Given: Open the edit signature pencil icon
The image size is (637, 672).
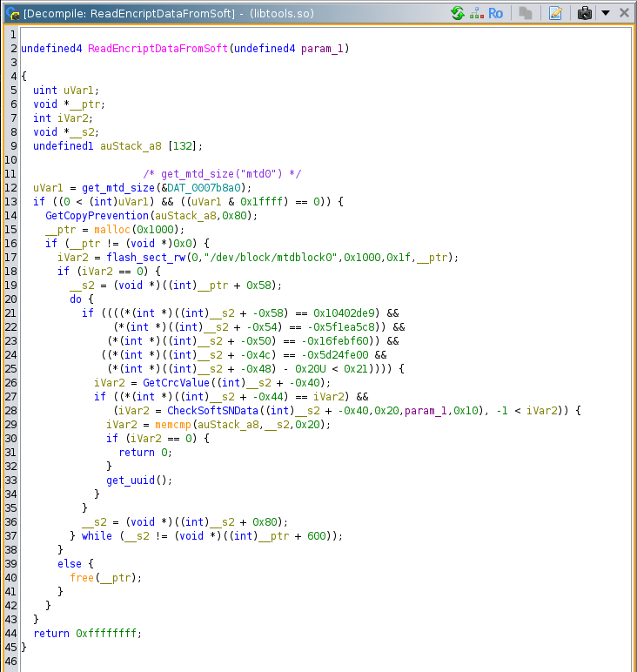Looking at the screenshot, I should [x=555, y=13].
